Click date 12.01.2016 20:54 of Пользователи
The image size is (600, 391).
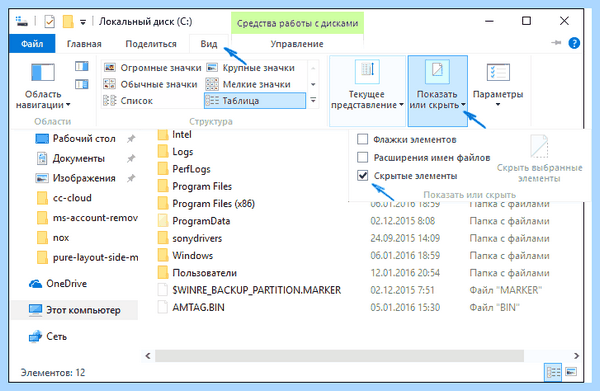click(x=405, y=273)
